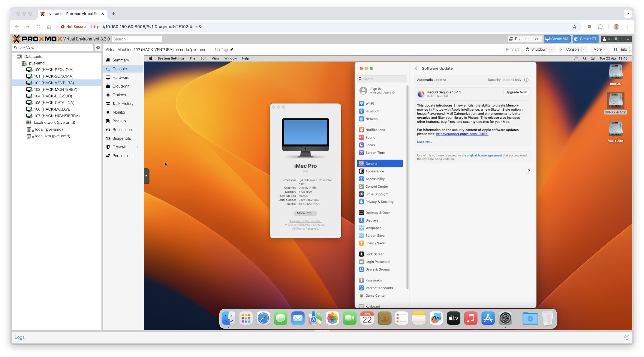Edit tags with the pencil icon
This screenshot has height=357, width=644.
pos(232,50)
